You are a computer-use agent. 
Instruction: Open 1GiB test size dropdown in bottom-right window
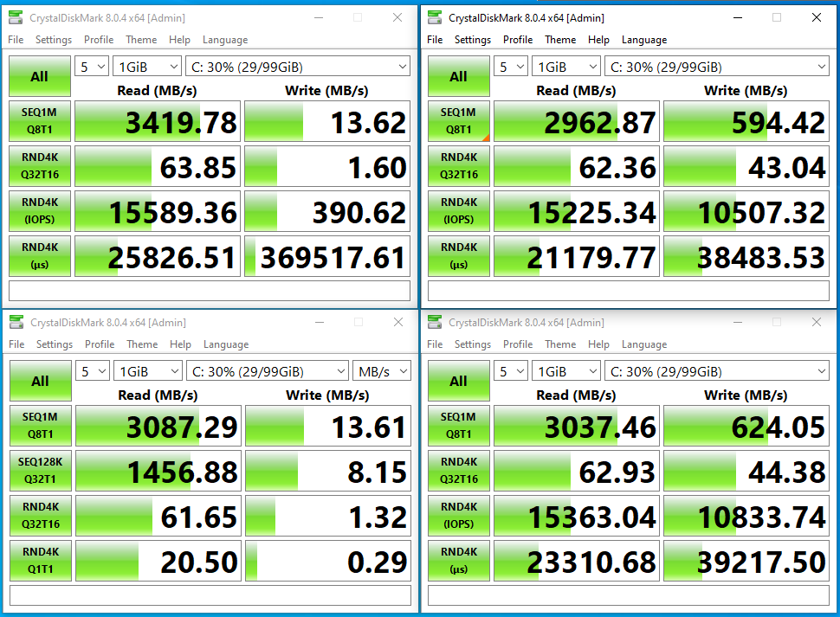click(565, 371)
